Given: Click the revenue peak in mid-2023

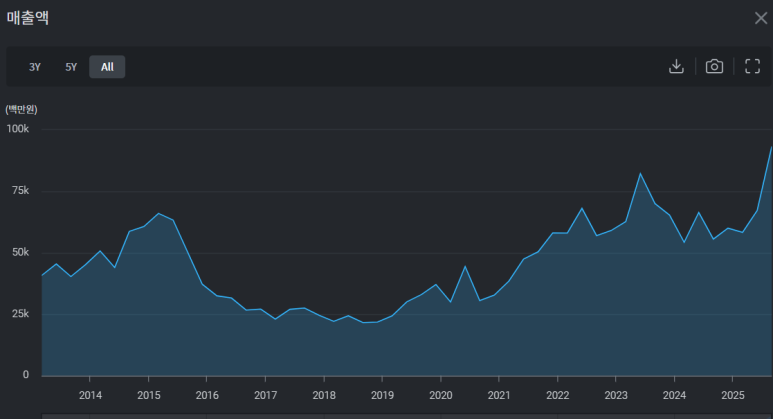Looking at the screenshot, I should pos(640,174).
